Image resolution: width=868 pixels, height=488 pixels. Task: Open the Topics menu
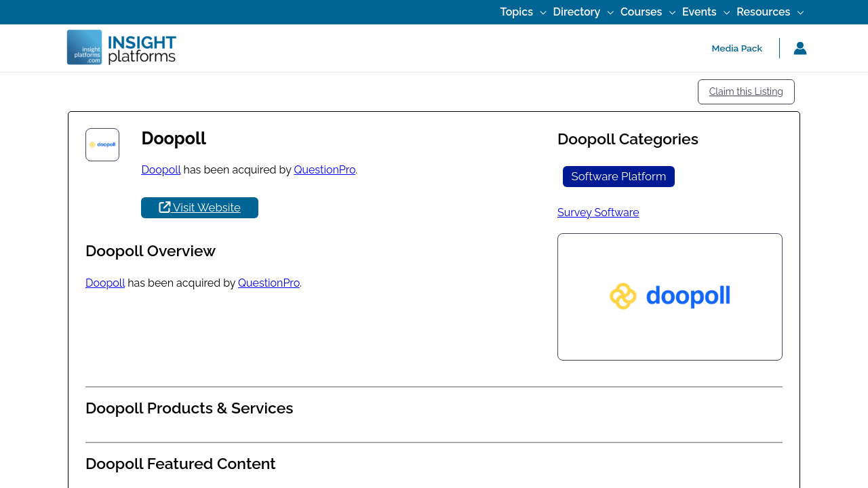click(517, 12)
